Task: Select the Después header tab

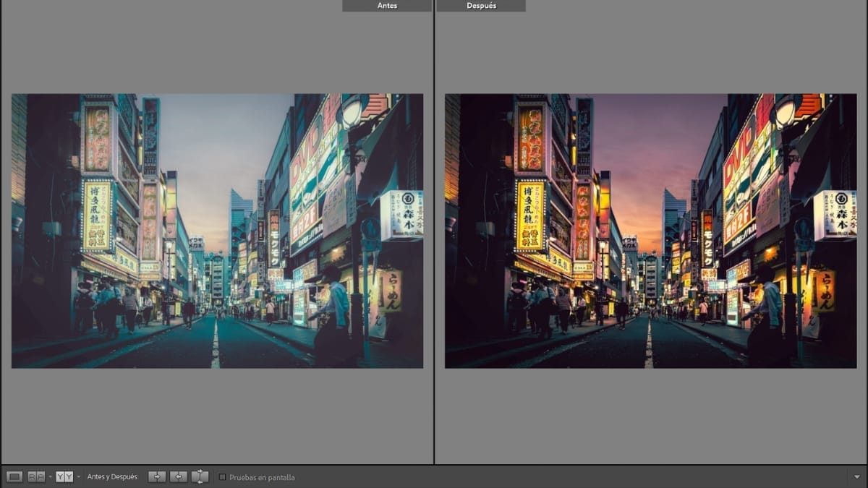Action: coord(481,6)
